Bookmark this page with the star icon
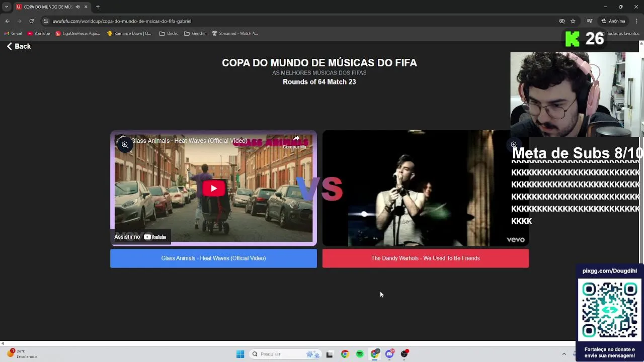The width and height of the screenshot is (644, 362). [x=573, y=21]
